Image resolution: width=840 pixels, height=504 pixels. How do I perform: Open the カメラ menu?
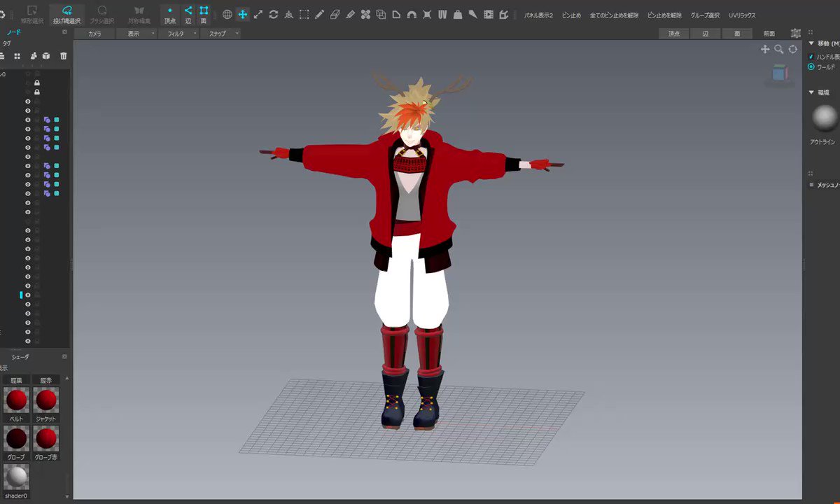click(94, 33)
